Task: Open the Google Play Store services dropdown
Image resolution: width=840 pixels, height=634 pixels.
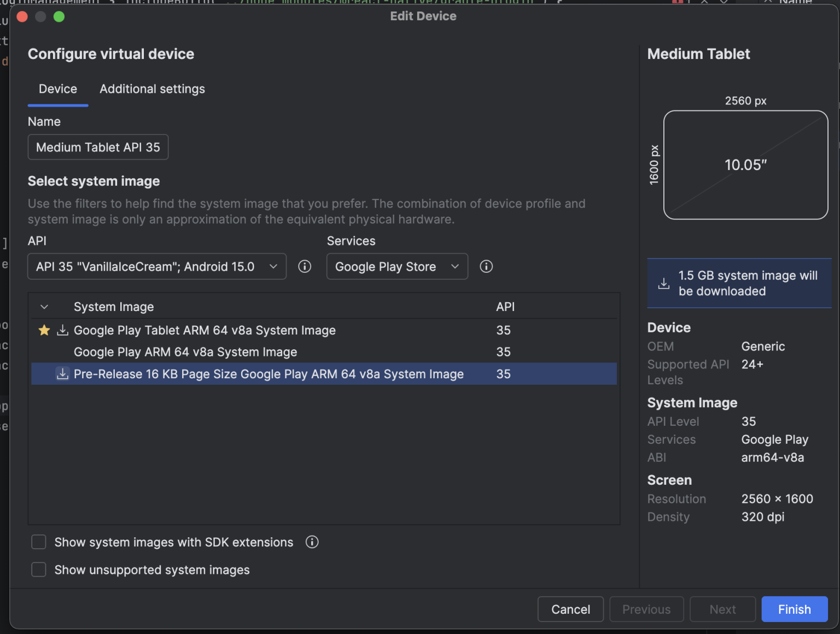Action: (x=397, y=266)
